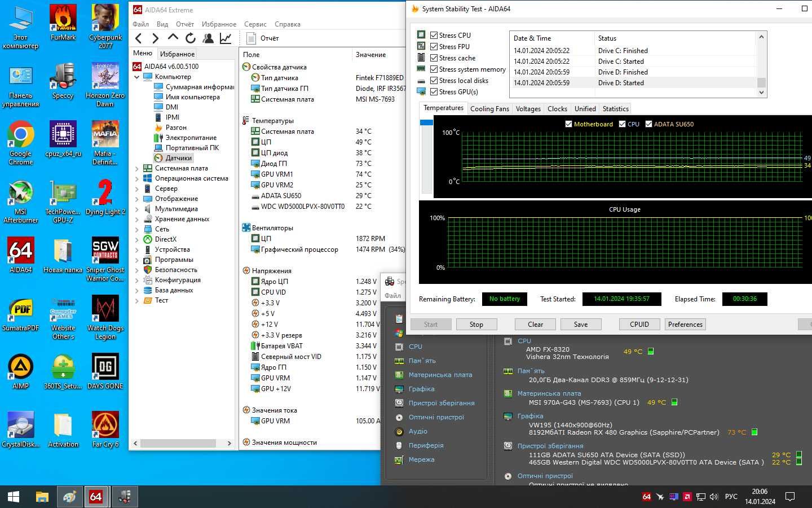Image resolution: width=812 pixels, height=508 pixels.
Task: Open AIMP desktop icon
Action: tap(21, 372)
